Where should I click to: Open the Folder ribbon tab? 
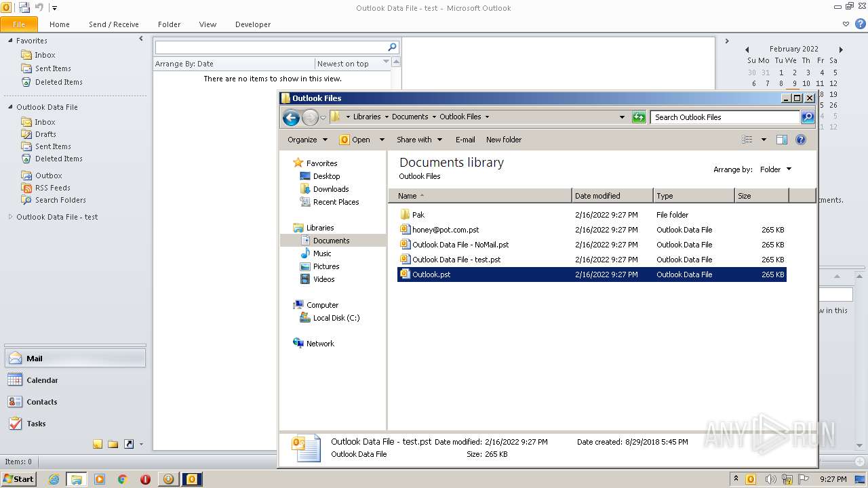click(170, 24)
